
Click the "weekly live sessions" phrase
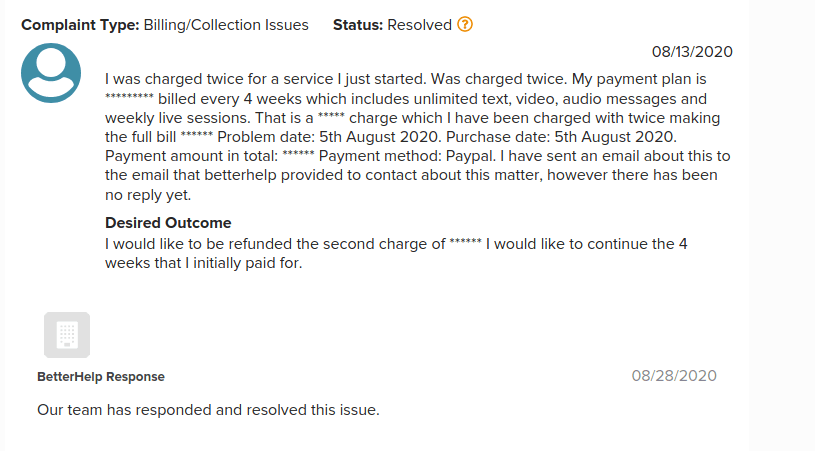pyautogui.click(x=155, y=118)
